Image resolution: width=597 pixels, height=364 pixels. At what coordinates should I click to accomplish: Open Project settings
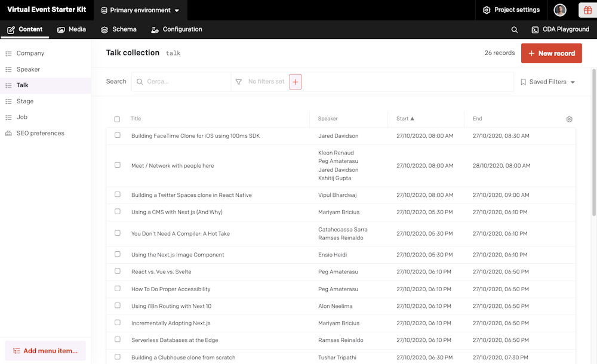[512, 10]
